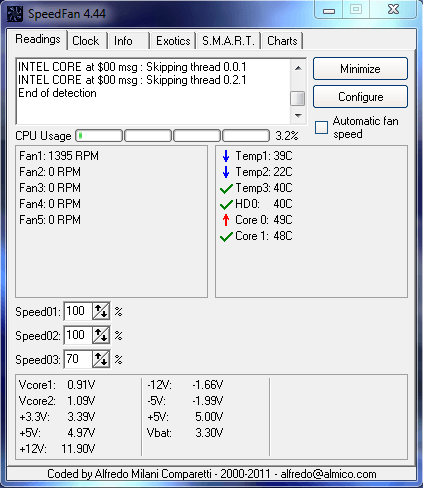This screenshot has height=488, width=423.
Task: Click the fourth CPU Usage bar
Action: (246, 136)
